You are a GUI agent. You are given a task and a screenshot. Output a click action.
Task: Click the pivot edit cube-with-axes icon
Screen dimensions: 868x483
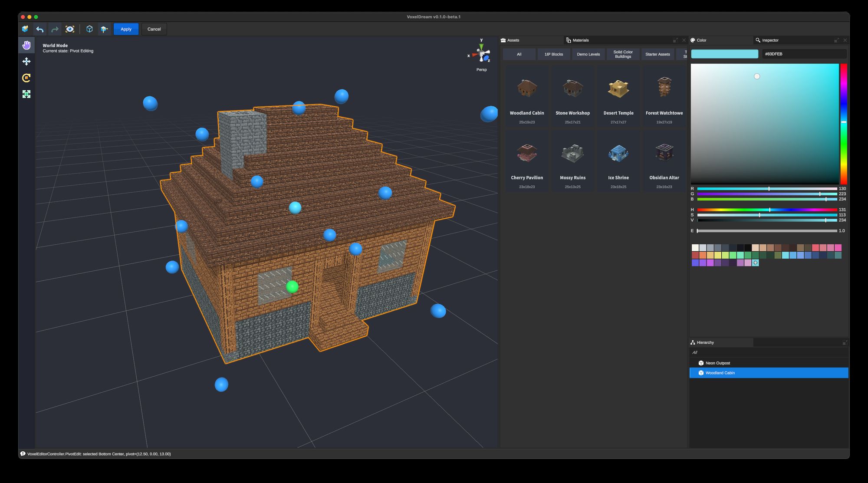pyautogui.click(x=104, y=29)
